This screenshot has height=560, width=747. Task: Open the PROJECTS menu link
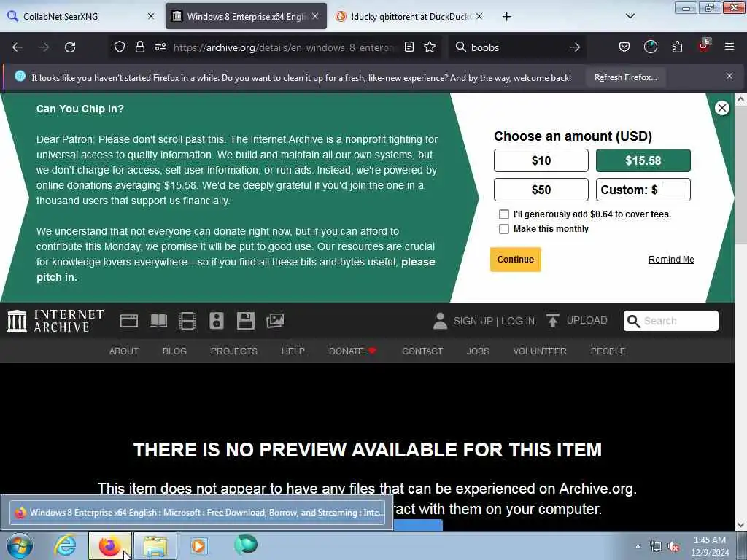pos(234,351)
